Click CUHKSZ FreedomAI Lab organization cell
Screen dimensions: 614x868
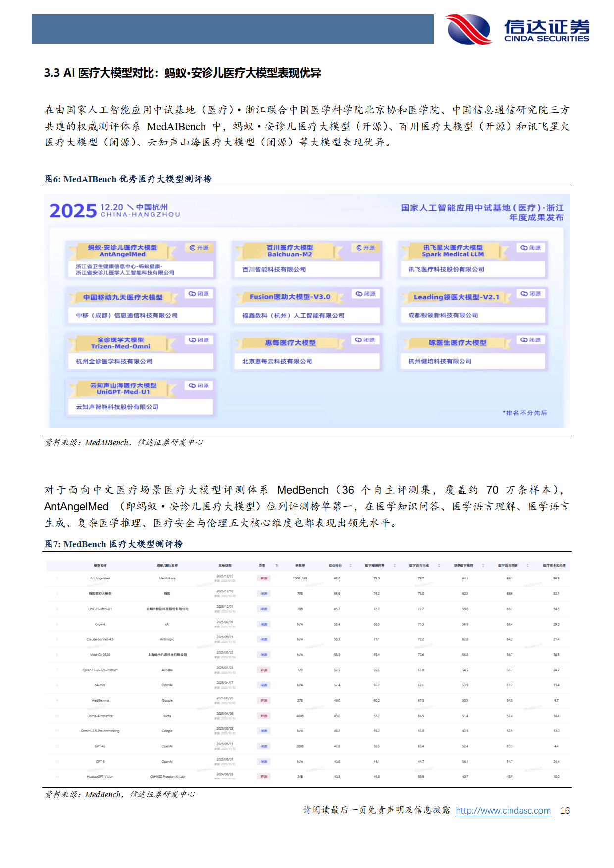point(167,777)
